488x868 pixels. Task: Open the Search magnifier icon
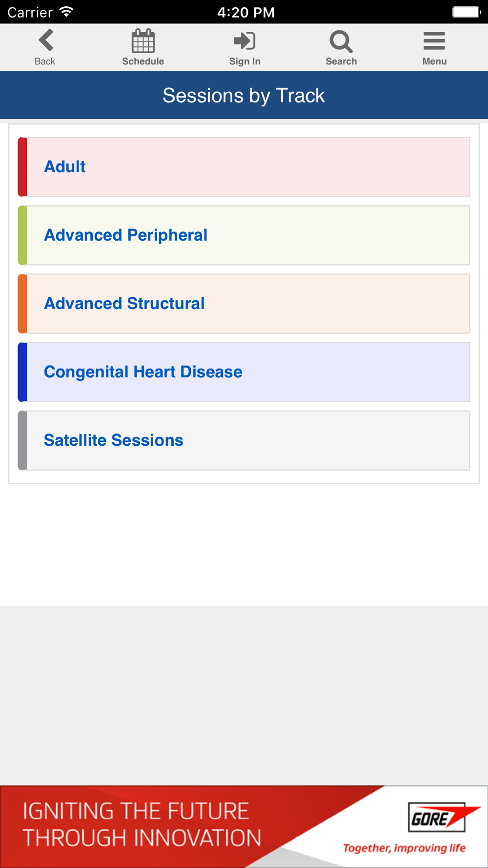pos(341,41)
